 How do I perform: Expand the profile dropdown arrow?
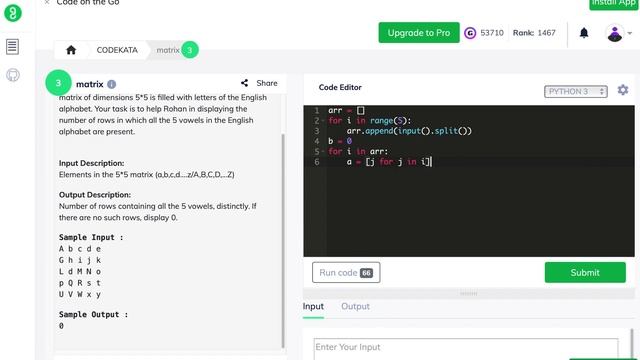630,33
